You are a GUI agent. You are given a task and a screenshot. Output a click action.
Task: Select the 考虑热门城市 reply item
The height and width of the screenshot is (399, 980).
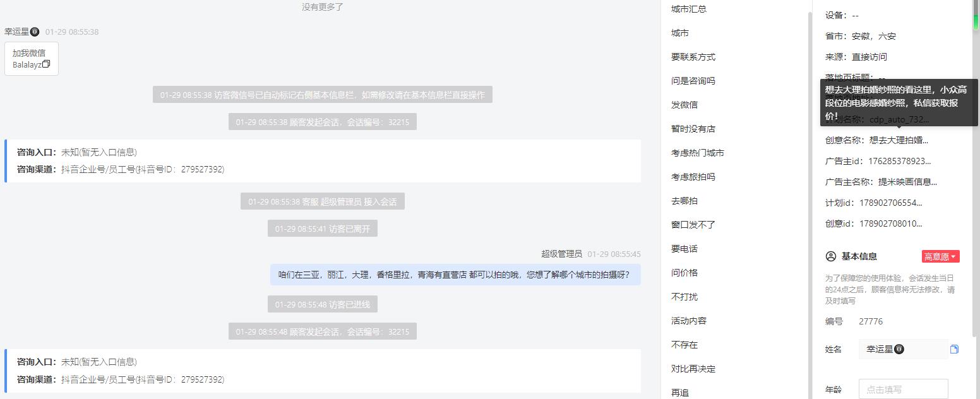697,153
